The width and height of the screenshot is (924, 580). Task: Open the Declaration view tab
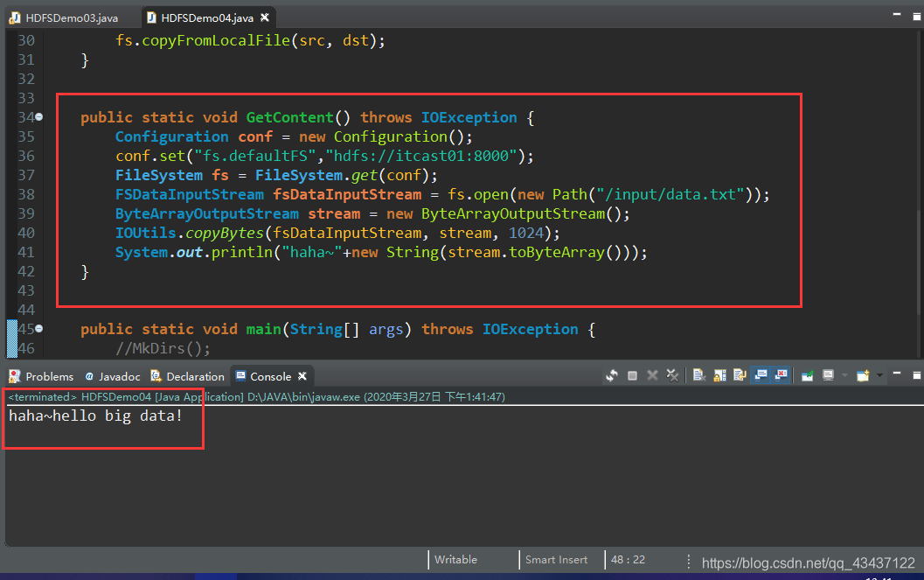point(188,376)
